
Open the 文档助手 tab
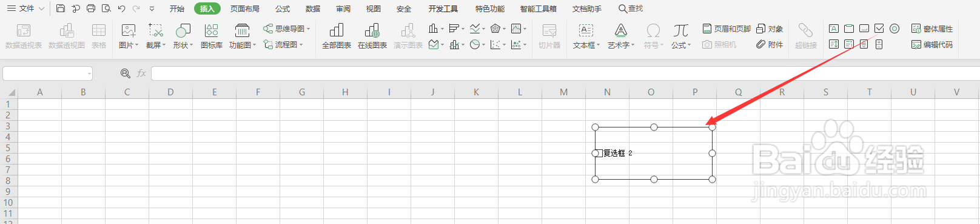coord(587,8)
